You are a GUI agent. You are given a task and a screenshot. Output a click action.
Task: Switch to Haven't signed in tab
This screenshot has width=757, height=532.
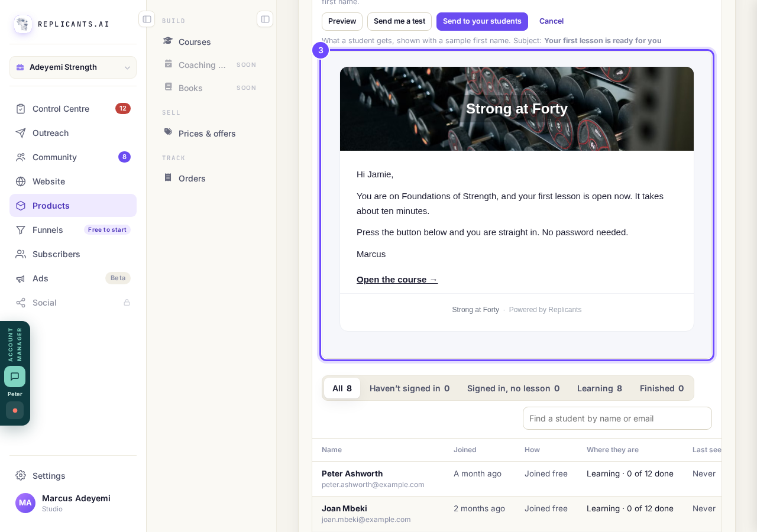pyautogui.click(x=409, y=388)
